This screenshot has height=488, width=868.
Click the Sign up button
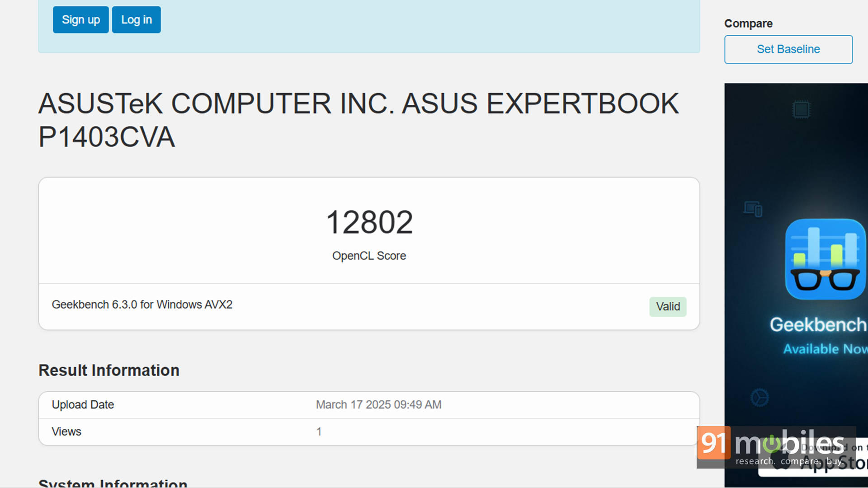click(80, 19)
